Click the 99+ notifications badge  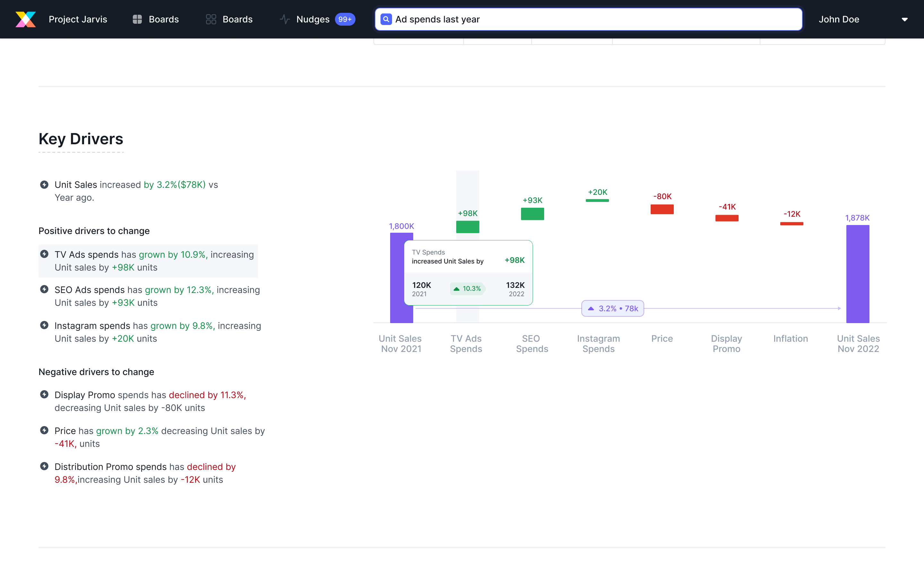pos(345,20)
